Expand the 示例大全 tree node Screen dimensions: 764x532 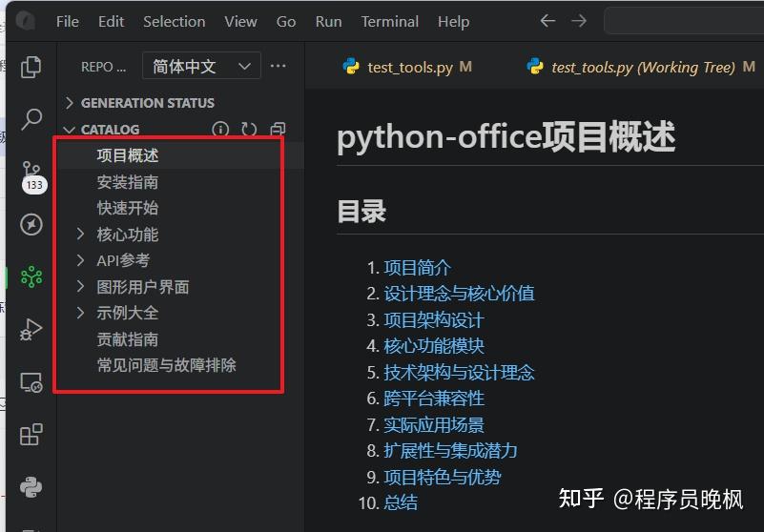point(80,313)
